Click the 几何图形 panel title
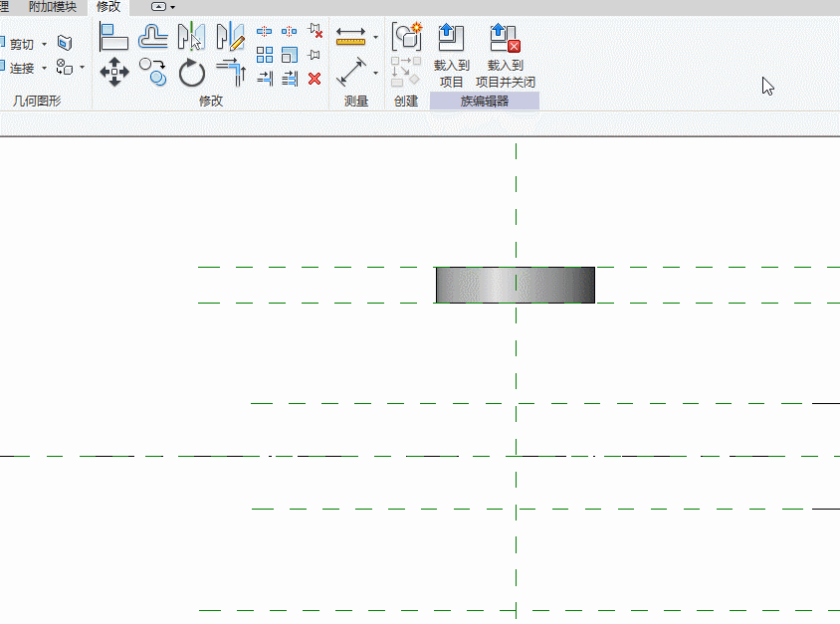The image size is (840, 624). tap(37, 101)
